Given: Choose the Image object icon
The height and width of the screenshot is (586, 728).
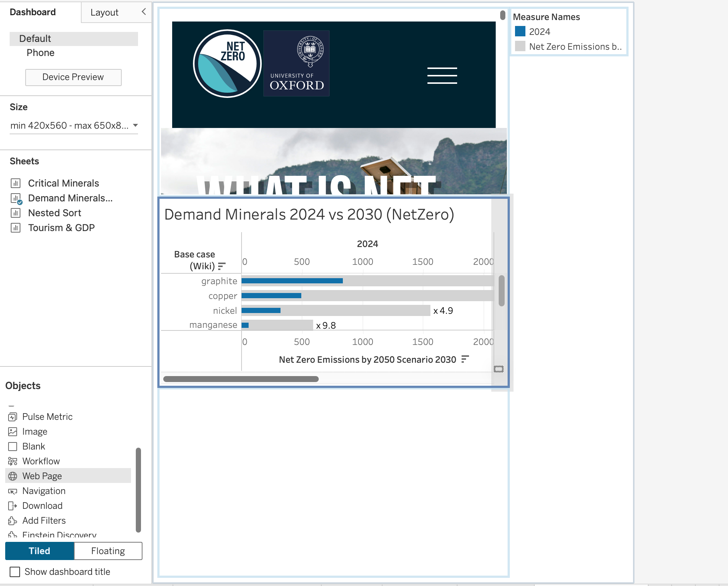Looking at the screenshot, I should click(x=13, y=432).
